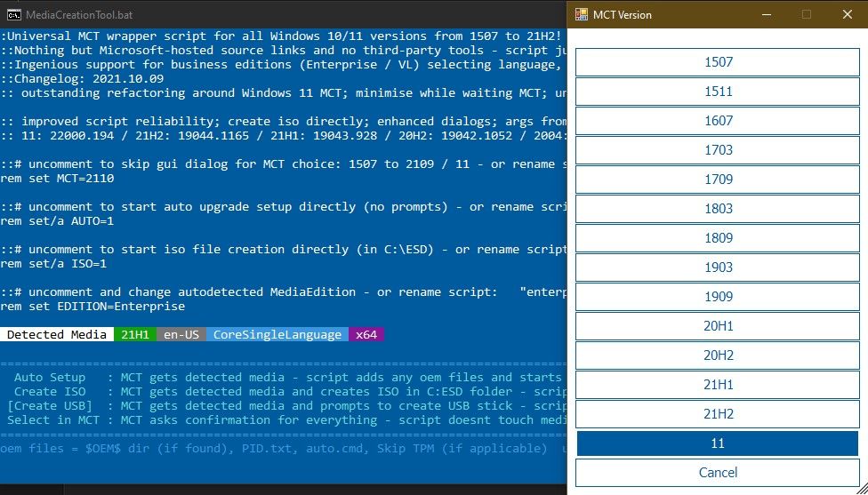Click the MCT Version window icon
The height and width of the screenshot is (495, 868).
[x=581, y=15]
